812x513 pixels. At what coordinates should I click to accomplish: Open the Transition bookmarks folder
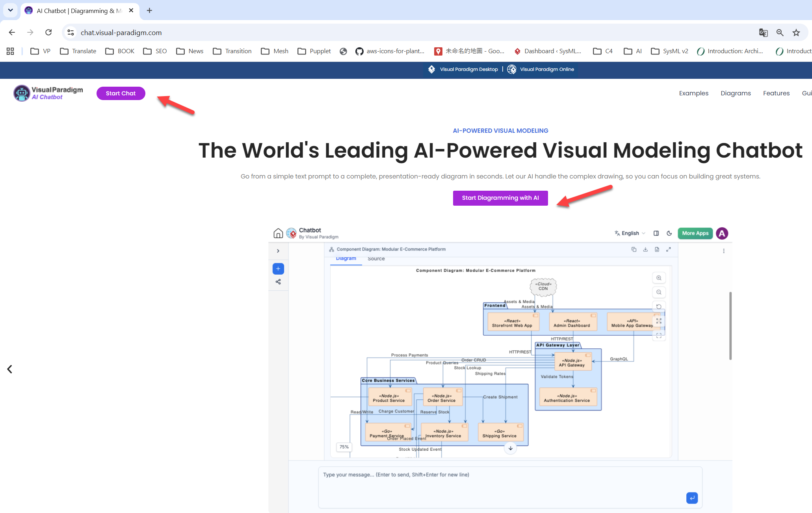click(232, 51)
